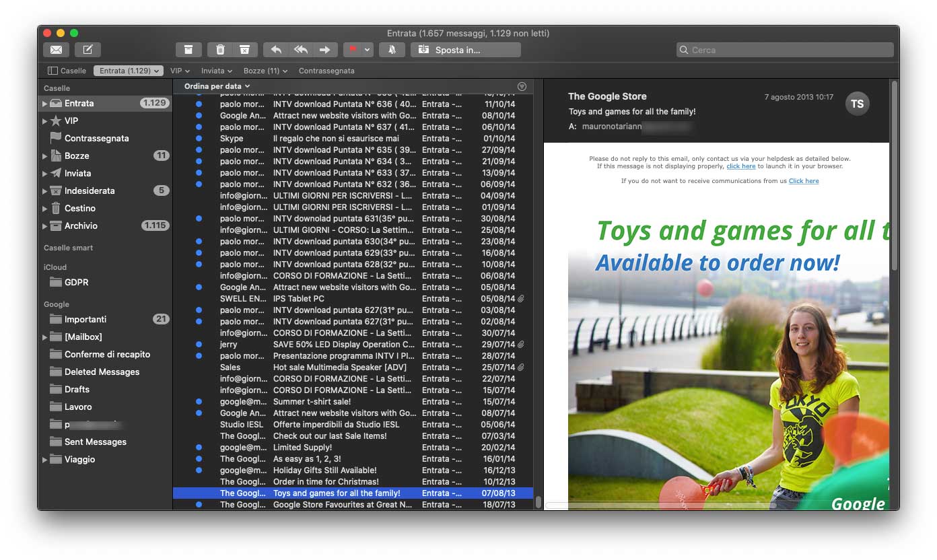The width and height of the screenshot is (937, 560).
Task: Expand the Archivio mailbox
Action: (44, 226)
